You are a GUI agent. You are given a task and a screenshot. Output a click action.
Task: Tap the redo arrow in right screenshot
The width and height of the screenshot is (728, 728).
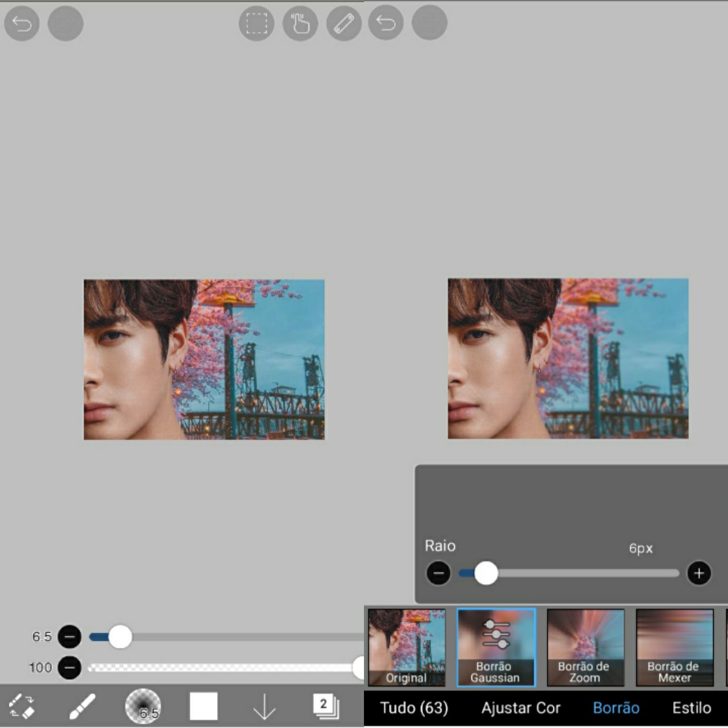(x=430, y=22)
